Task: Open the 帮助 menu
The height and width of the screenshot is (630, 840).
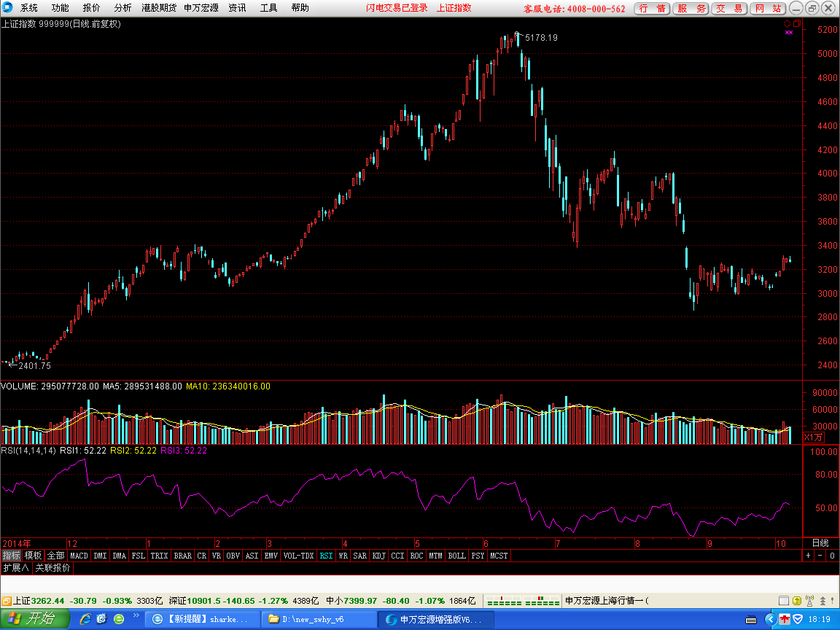Action: (x=300, y=7)
